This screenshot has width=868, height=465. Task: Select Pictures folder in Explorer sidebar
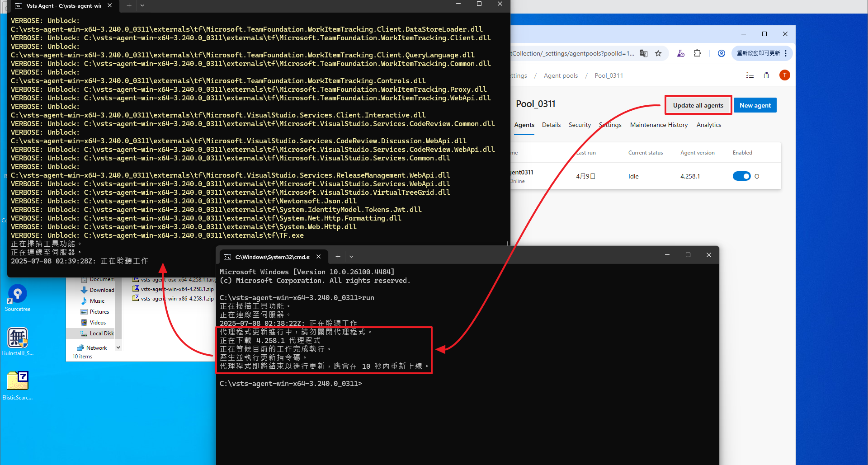94,312
